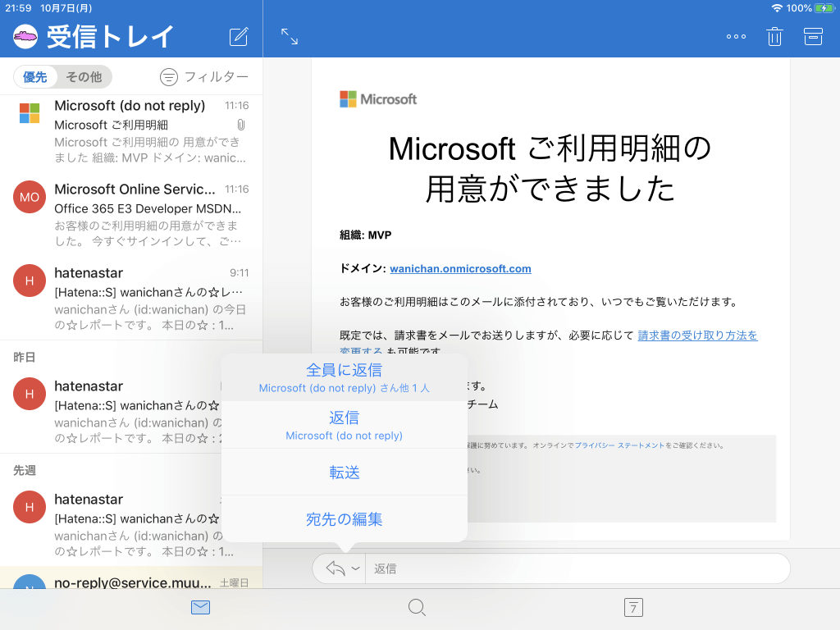The width and height of the screenshot is (840, 630).
Task: Click the H avatar of 9:11 hatenastar mail
Action: click(30, 281)
